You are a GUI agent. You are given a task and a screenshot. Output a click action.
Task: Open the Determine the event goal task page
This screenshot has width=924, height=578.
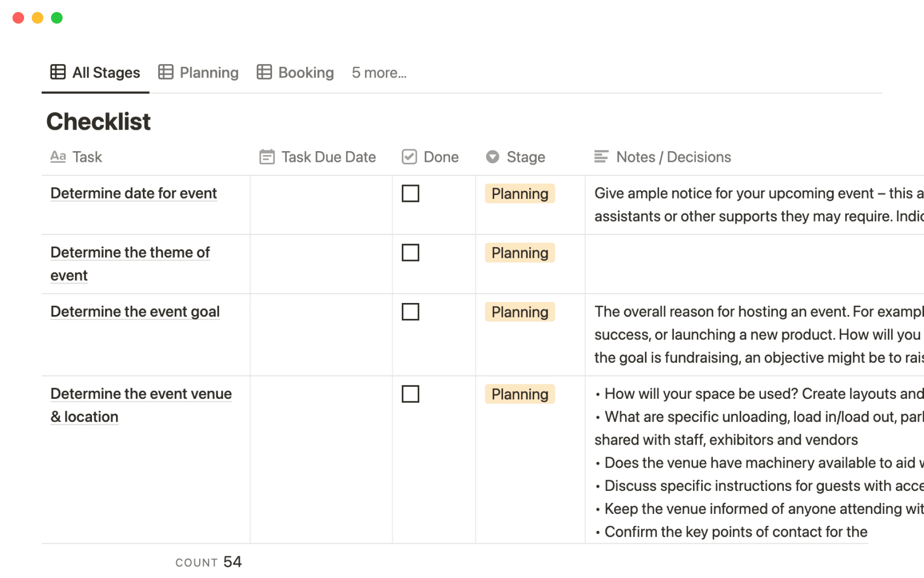point(135,312)
